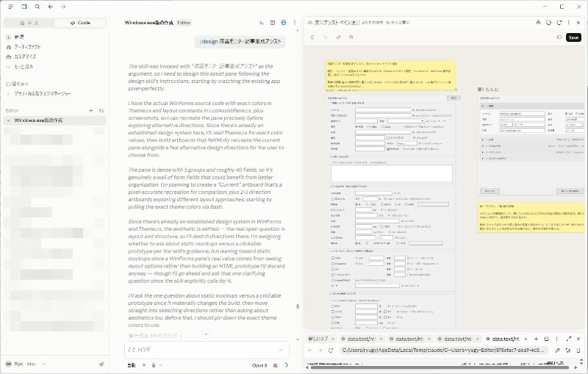Click the window layout icon beside the sidebar toggle
The width and height of the screenshot is (588, 374).
coord(24,7)
